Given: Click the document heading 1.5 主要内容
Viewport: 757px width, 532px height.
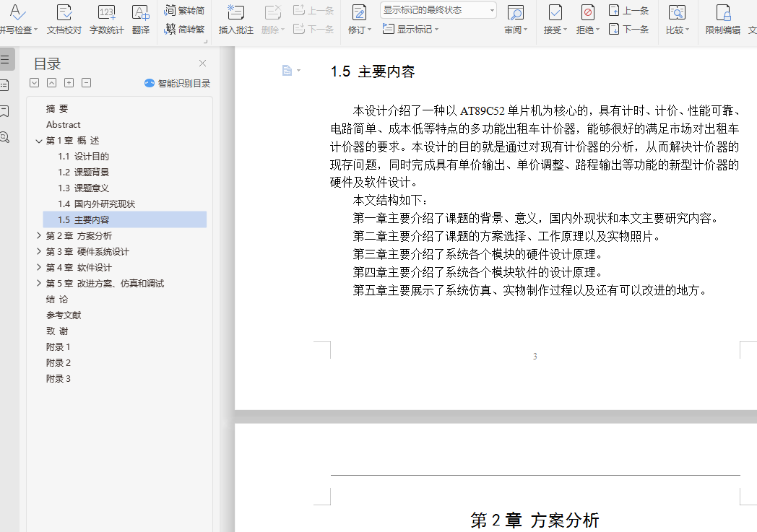Looking at the screenshot, I should pos(373,72).
